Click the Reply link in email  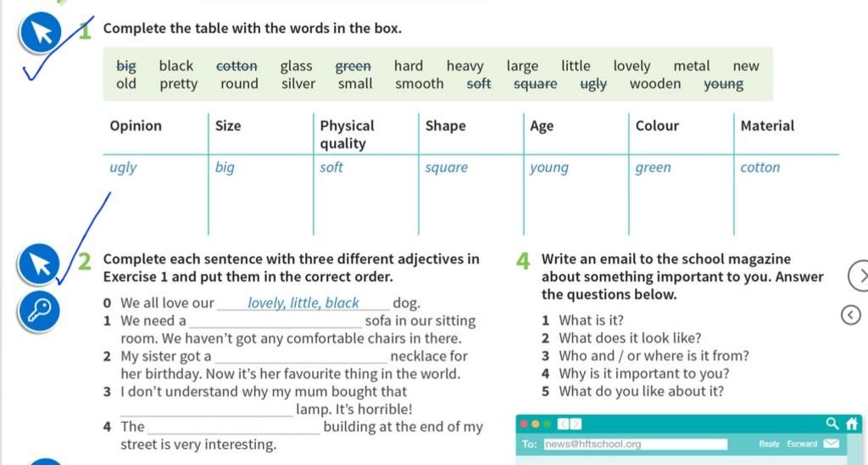coord(769,444)
